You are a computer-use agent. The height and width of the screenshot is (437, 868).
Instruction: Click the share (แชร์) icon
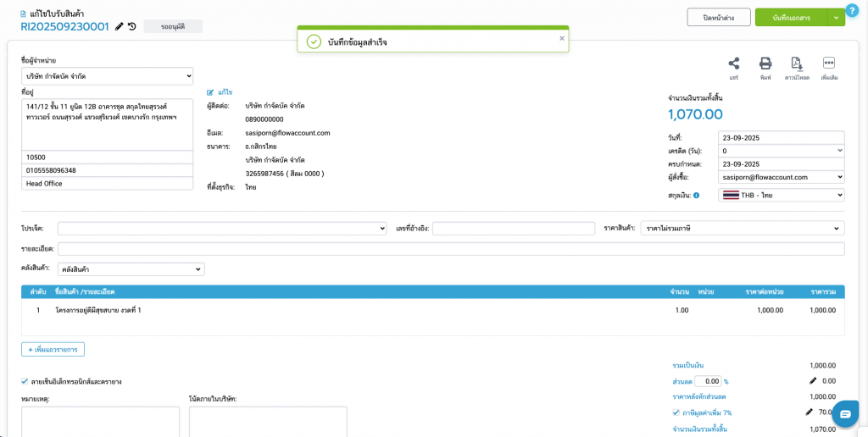pos(733,64)
